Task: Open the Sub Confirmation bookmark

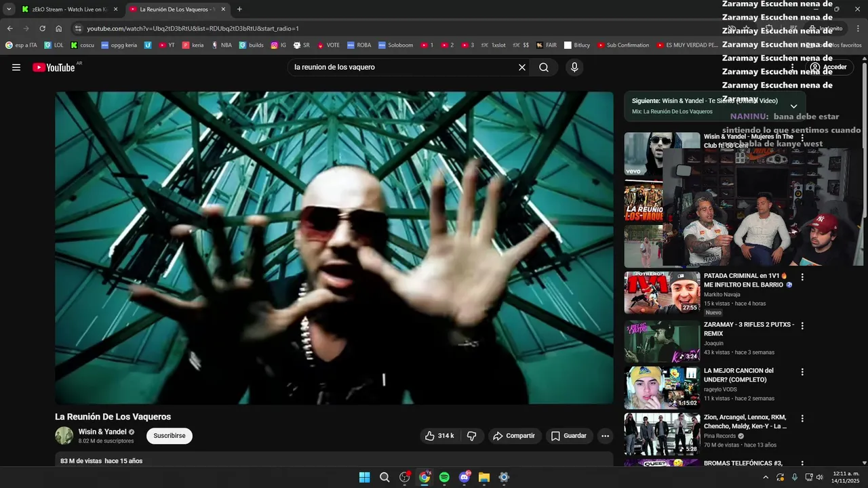Action: coord(623,45)
